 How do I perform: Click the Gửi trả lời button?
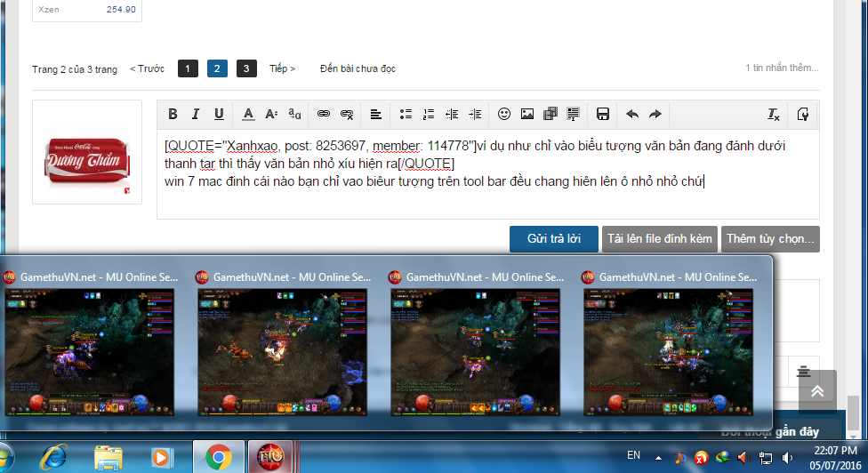(x=553, y=239)
